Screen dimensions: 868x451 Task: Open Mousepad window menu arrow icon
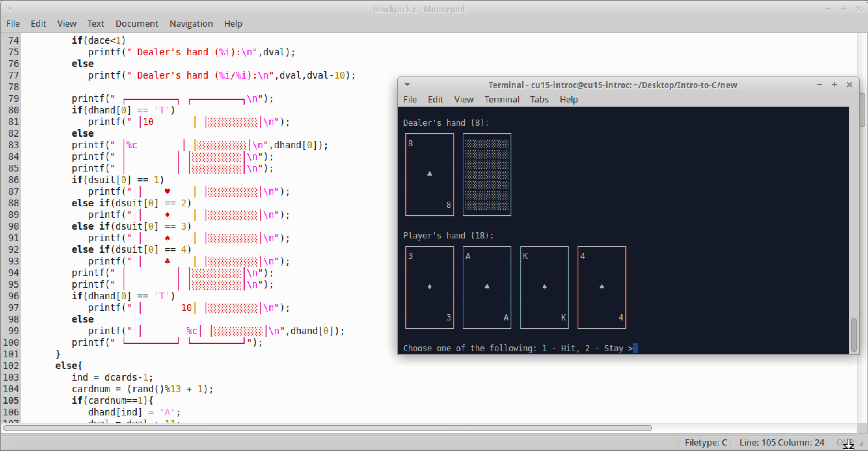[x=10, y=9]
